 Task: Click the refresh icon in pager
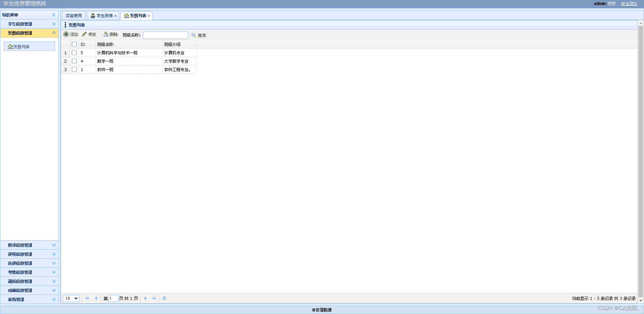point(164,298)
